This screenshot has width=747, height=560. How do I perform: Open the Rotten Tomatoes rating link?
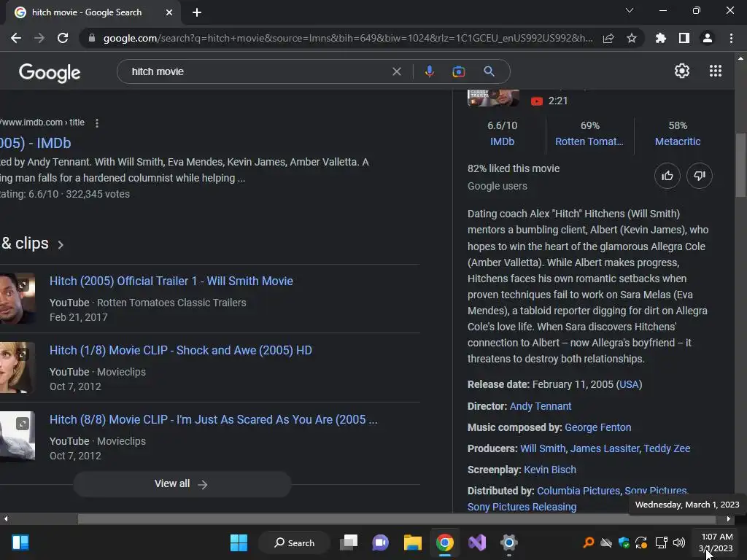589,141
